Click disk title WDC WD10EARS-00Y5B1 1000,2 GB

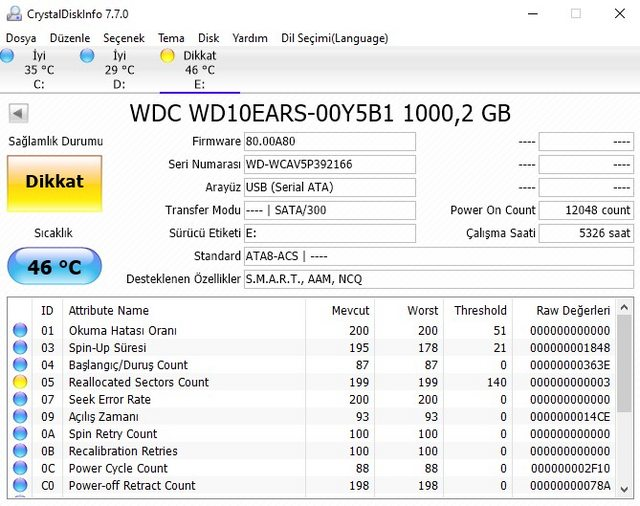pos(320,113)
